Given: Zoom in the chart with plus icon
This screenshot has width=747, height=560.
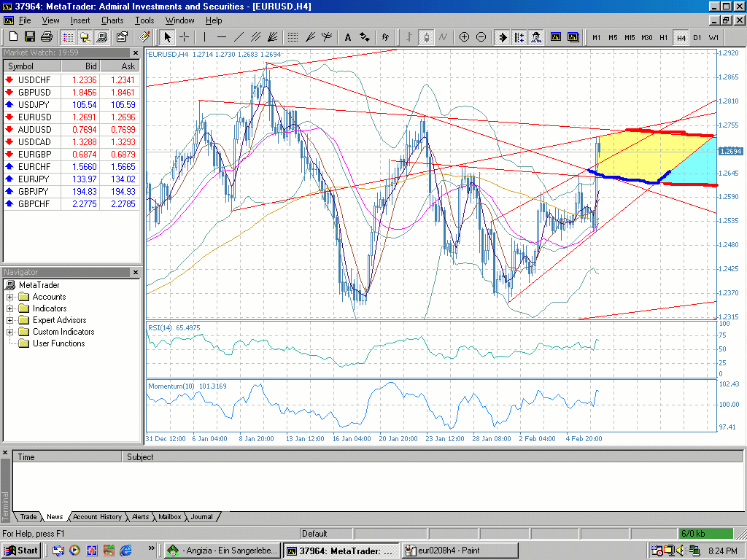Looking at the screenshot, I should (x=464, y=36).
